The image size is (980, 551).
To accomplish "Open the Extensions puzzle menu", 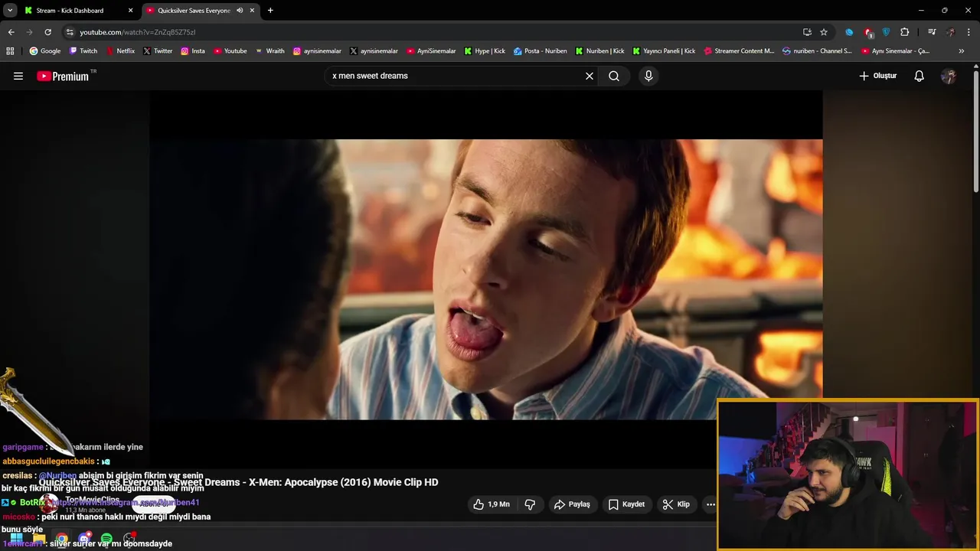I will coord(905,32).
